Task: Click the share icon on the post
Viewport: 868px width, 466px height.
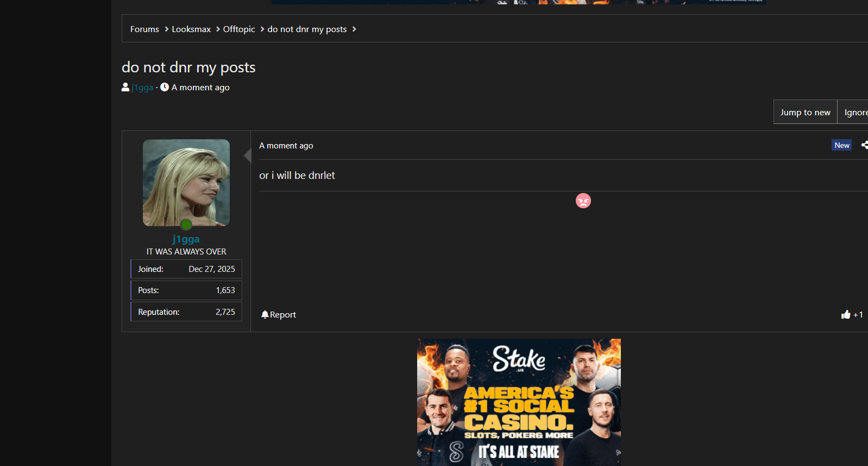Action: click(865, 145)
